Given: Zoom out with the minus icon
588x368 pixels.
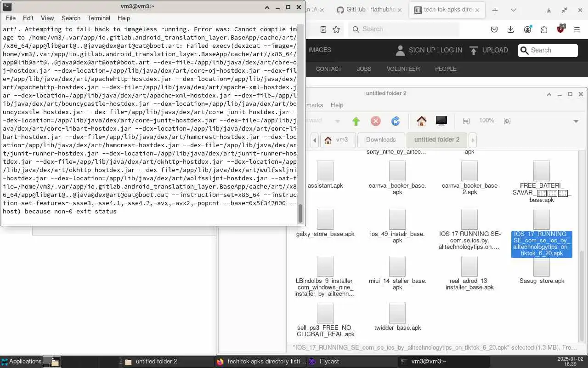Looking at the screenshot, I should point(466,121).
